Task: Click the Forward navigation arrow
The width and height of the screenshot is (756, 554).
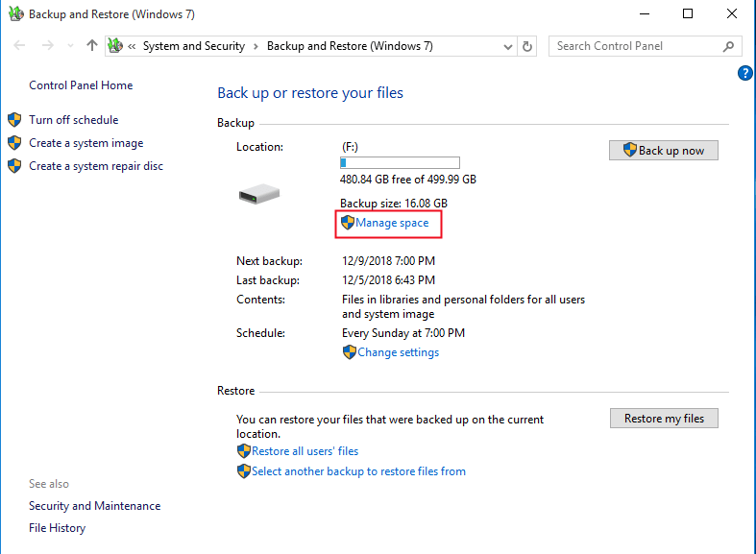Action: tap(47, 46)
